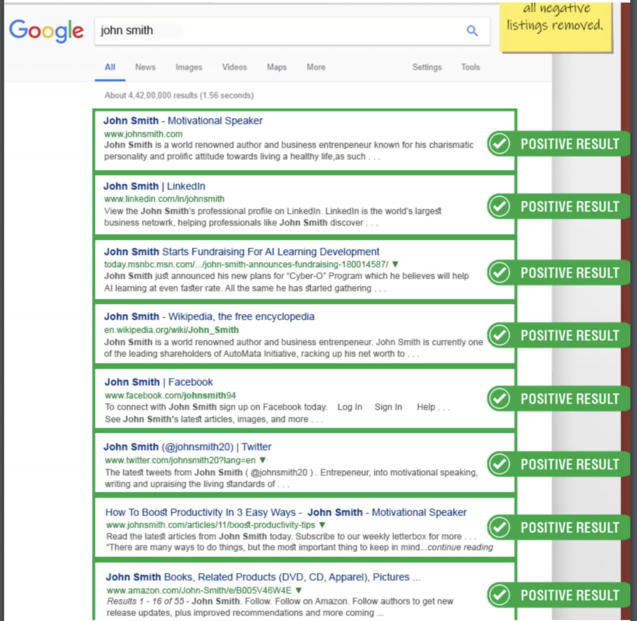637x621 pixels.
Task: Expand dropdown arrow after msnbc result URL
Action: pyautogui.click(x=396, y=265)
